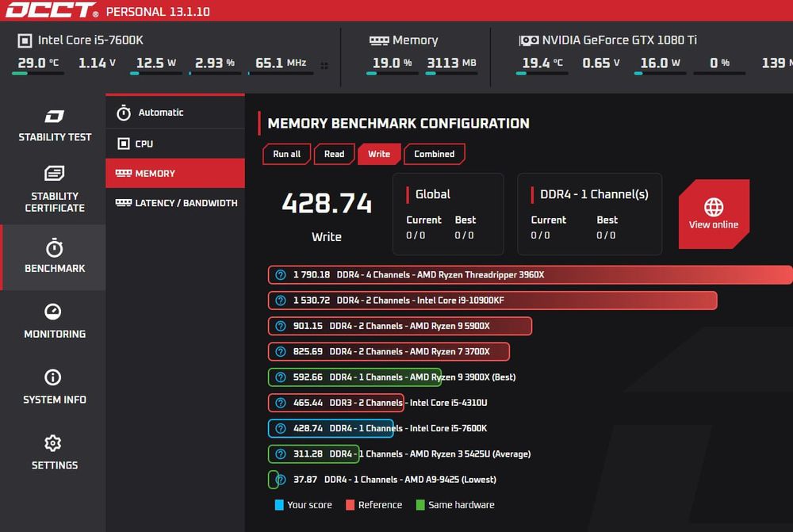Click the 311.28 Ryzen 3 5425U (Average) row

400,454
